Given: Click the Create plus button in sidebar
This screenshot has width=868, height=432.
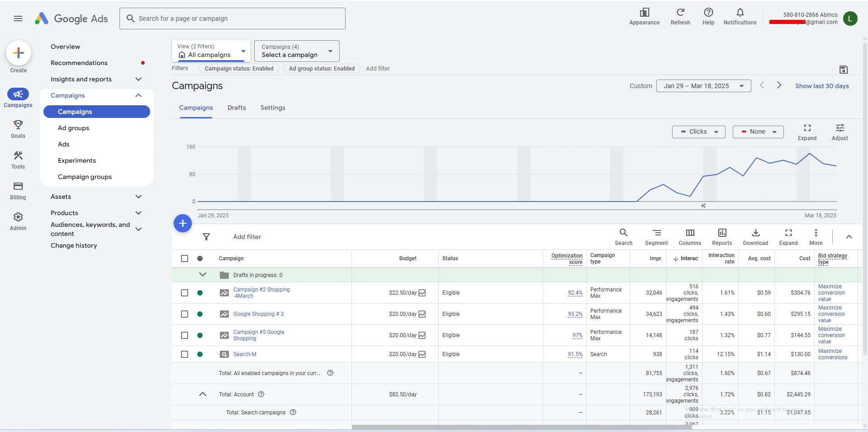Looking at the screenshot, I should tap(19, 53).
